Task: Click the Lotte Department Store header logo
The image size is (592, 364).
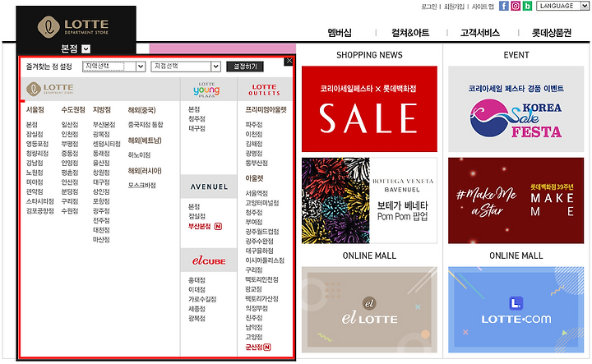Action: [73, 27]
